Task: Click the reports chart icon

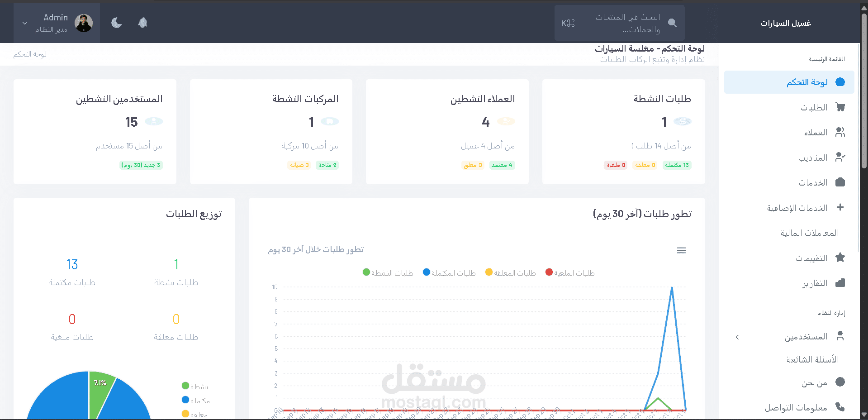Action: pos(840,283)
